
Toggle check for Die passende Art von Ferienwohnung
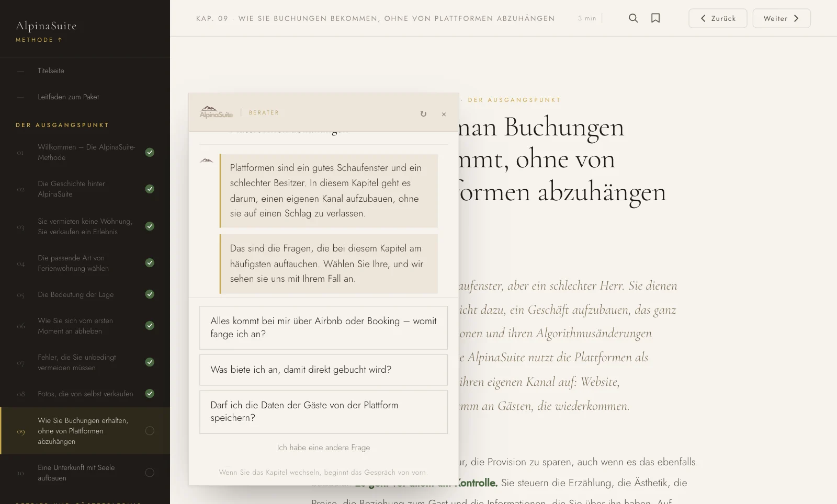[150, 263]
